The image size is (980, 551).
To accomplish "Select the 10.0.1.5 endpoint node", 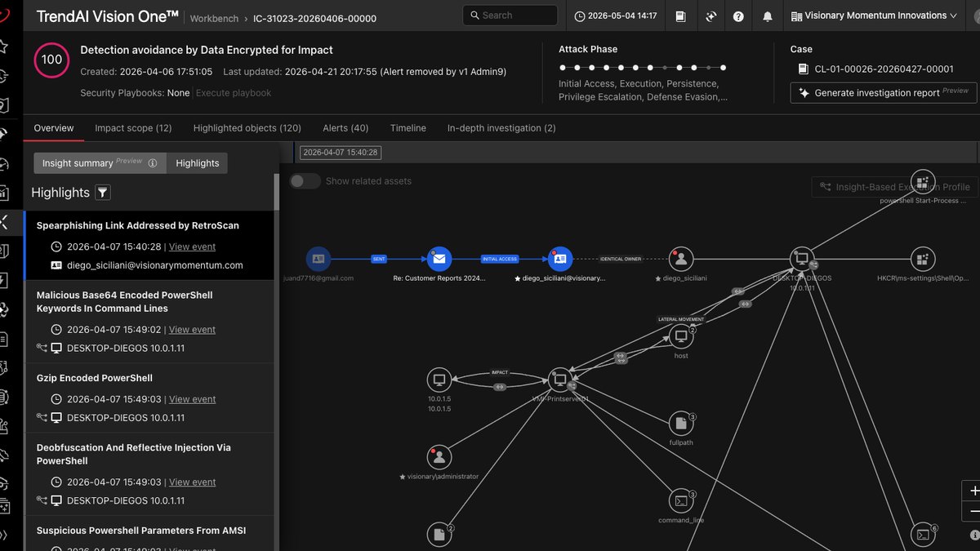I will (x=439, y=380).
